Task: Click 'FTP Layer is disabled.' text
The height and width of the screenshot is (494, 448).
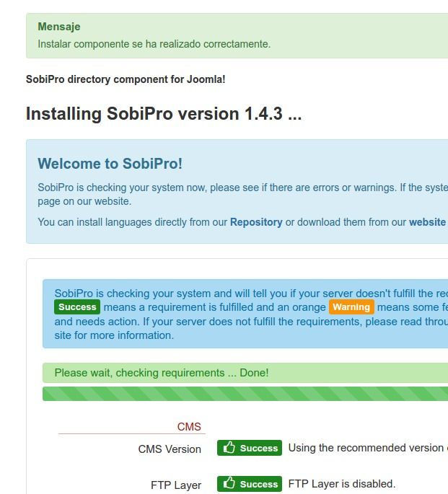Action: click(341, 484)
